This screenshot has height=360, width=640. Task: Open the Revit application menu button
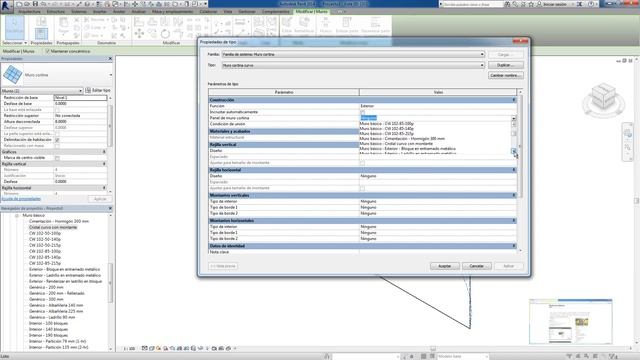[6, 7]
